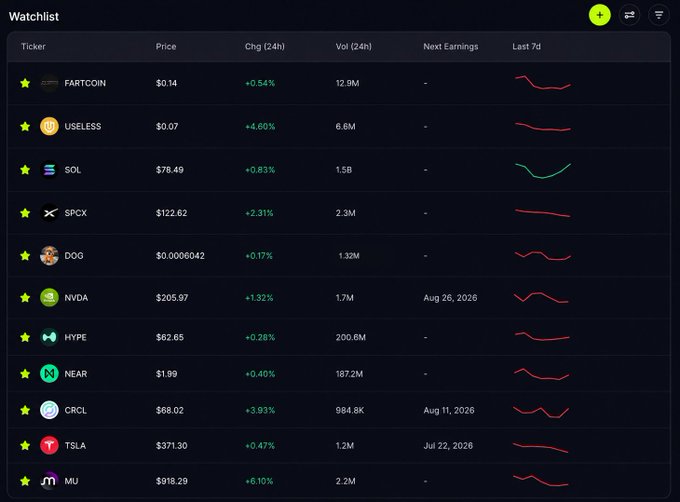This screenshot has width=680, height=502.
Task: Sort by the Next Earnings column header
Action: coord(451,46)
